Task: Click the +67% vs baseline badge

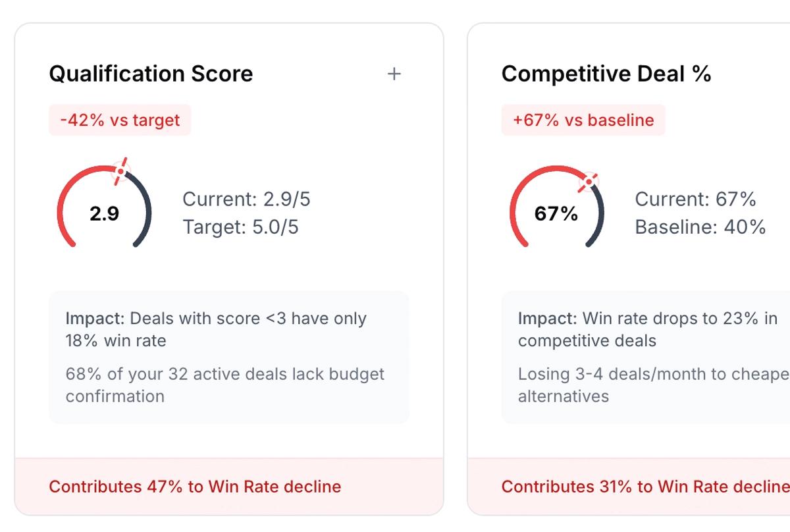Action: pos(583,120)
